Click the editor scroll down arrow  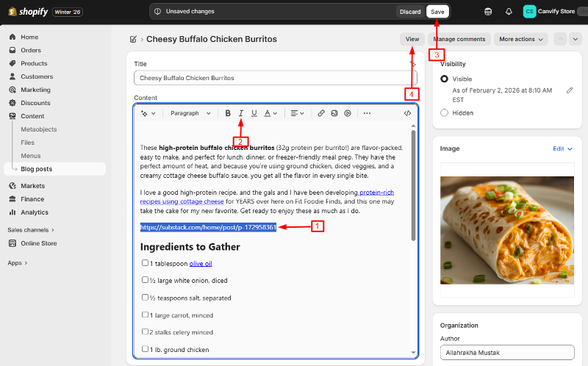(x=413, y=353)
